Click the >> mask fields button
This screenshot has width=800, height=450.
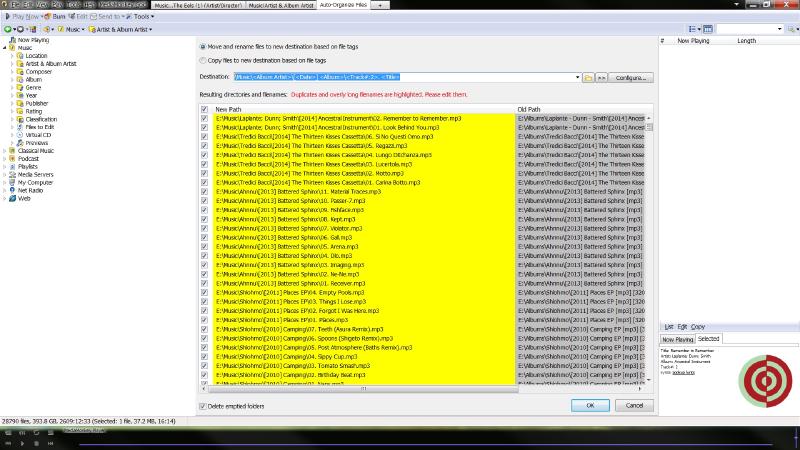pyautogui.click(x=602, y=78)
